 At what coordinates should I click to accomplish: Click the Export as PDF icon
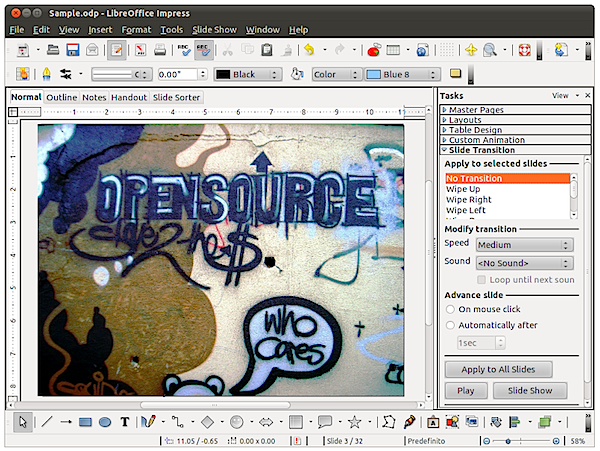(x=140, y=50)
